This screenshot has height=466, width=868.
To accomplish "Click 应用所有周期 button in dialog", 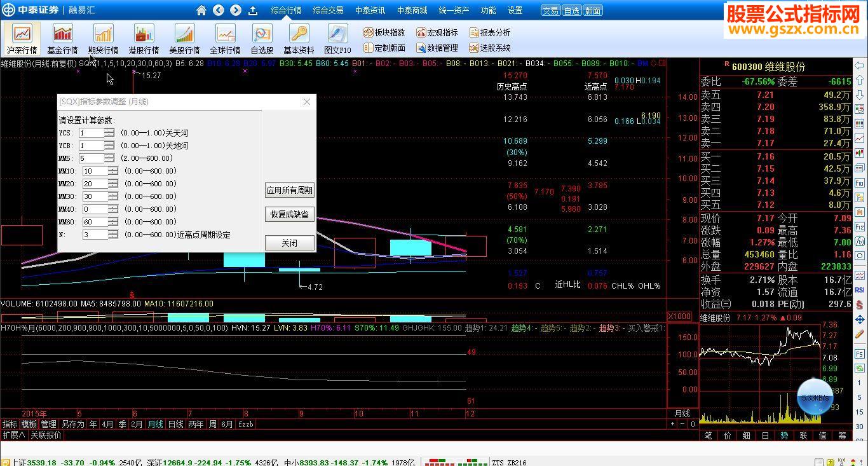I will tap(289, 190).
